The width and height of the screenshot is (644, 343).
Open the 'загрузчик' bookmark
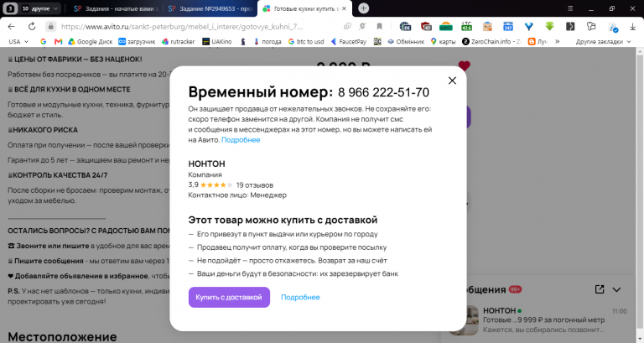[x=137, y=41]
